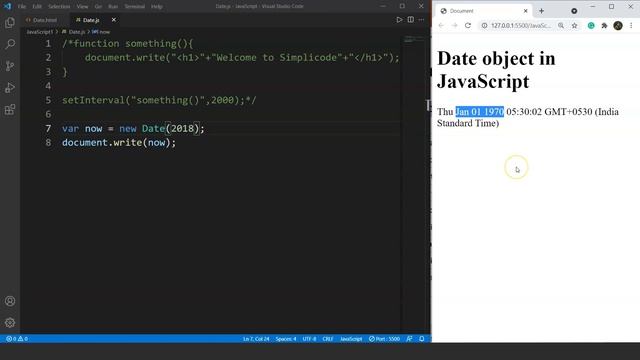
Task: Open editor More Actions ellipsis
Action: [421, 20]
